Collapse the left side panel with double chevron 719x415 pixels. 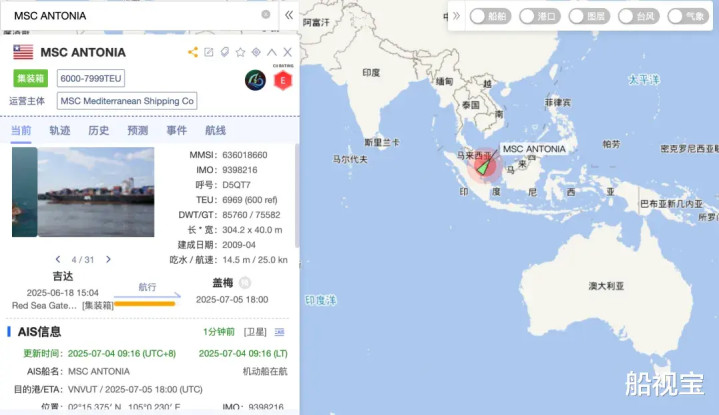(289, 15)
